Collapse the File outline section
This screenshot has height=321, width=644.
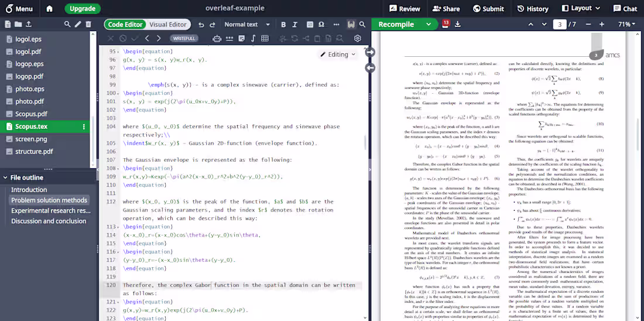tap(5, 177)
